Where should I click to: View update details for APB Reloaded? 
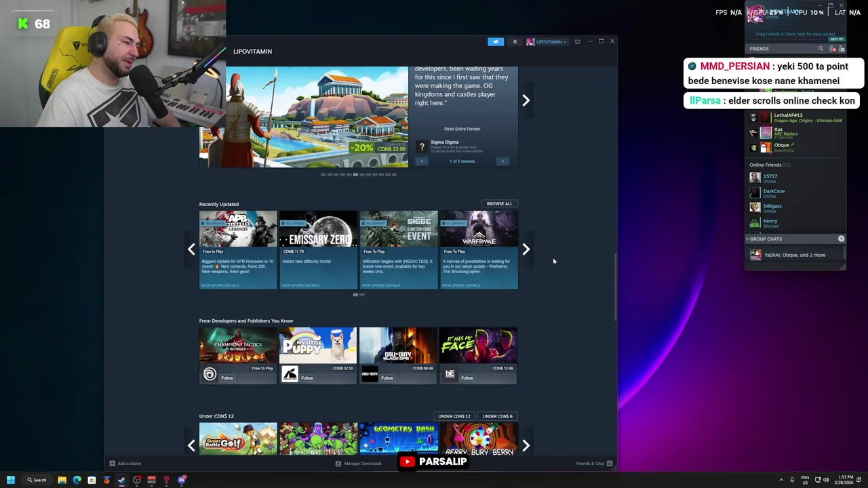[x=220, y=285]
